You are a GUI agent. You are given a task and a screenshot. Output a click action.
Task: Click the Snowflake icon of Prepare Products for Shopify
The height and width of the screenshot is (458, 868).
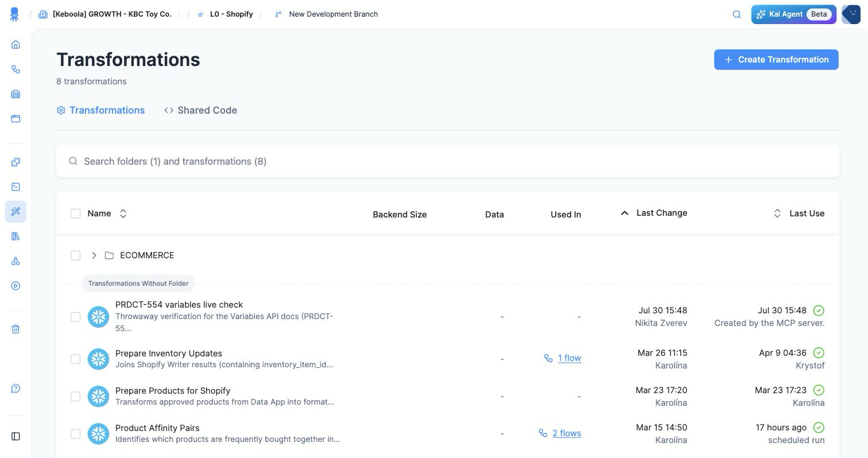tap(98, 397)
